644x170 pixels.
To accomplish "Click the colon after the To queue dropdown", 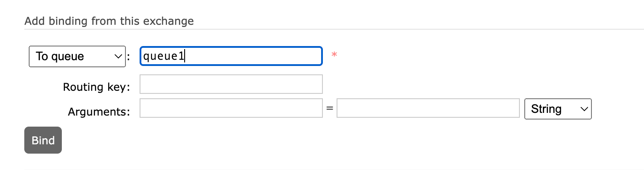I will [x=129, y=57].
